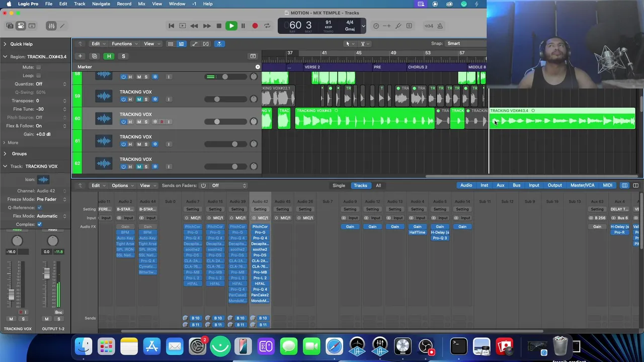Click the green Play button

[x=231, y=26]
